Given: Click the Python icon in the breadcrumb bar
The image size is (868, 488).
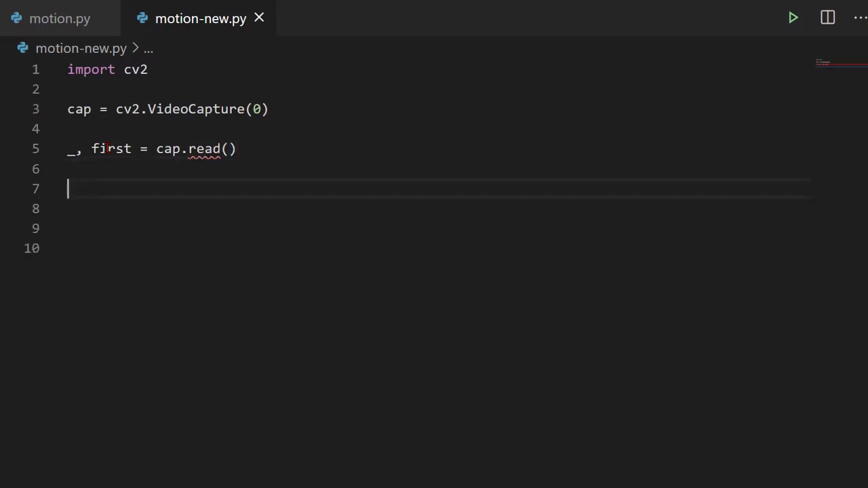Looking at the screenshot, I should click(22, 48).
